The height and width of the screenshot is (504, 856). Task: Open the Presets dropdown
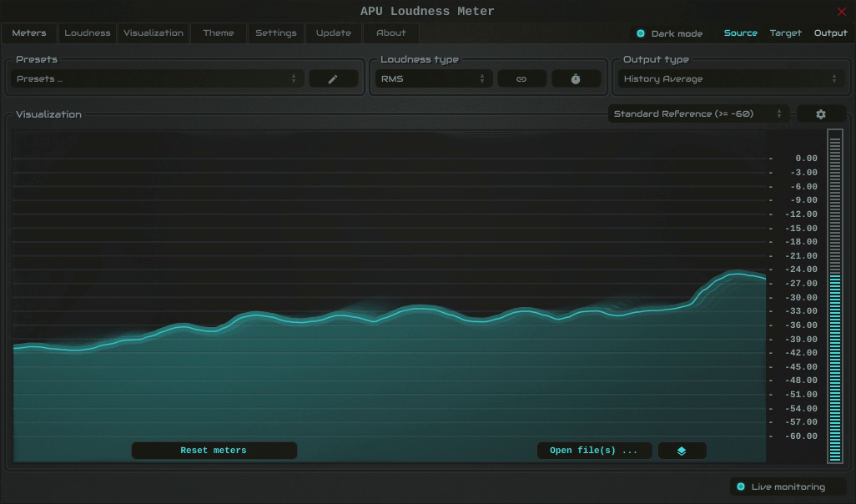point(157,79)
